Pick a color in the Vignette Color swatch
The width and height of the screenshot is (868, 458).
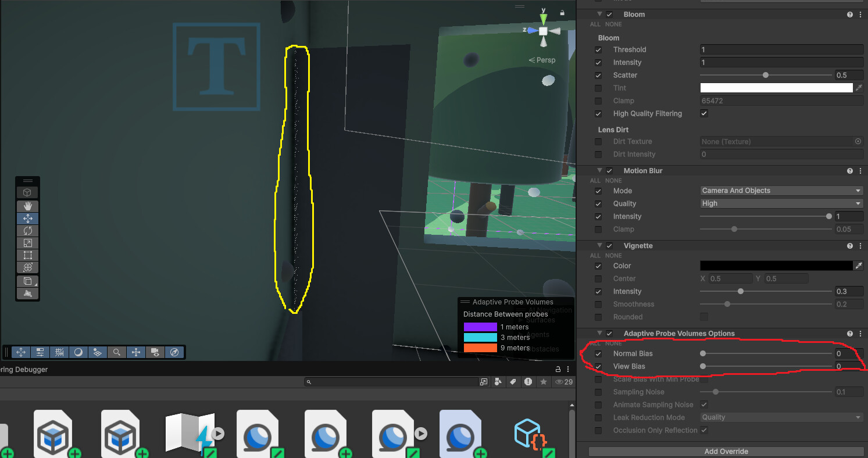pos(776,266)
